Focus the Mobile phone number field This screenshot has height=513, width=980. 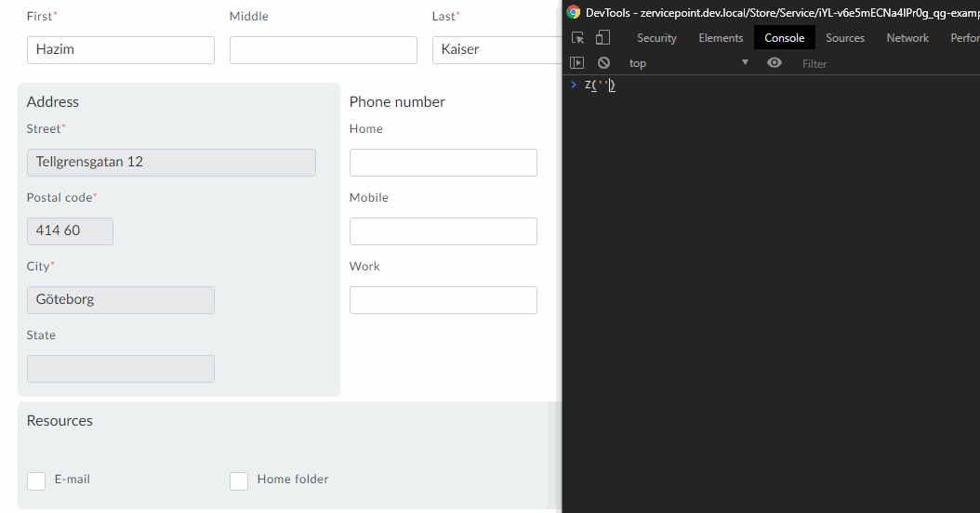coord(443,231)
